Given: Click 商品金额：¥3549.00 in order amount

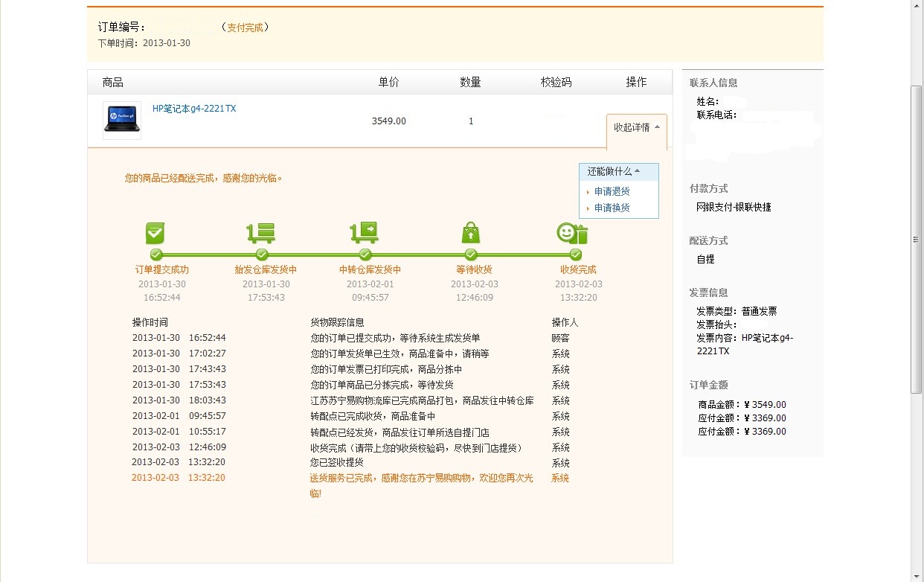Looking at the screenshot, I should pyautogui.click(x=742, y=404).
